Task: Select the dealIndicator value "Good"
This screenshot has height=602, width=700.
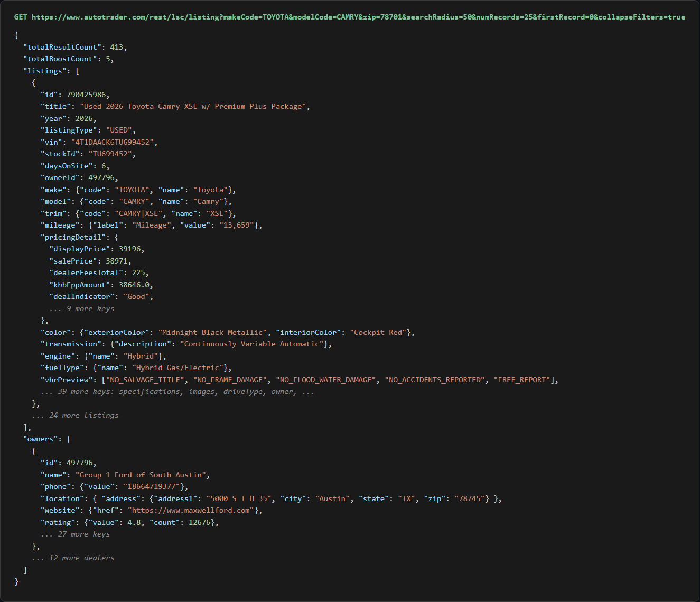Action: pos(136,296)
